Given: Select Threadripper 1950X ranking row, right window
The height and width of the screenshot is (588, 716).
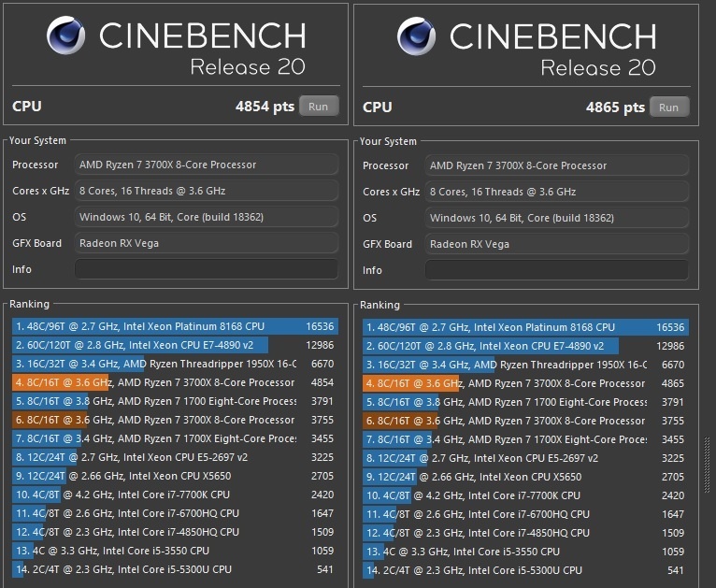Looking at the screenshot, I should pyautogui.click(x=525, y=365).
